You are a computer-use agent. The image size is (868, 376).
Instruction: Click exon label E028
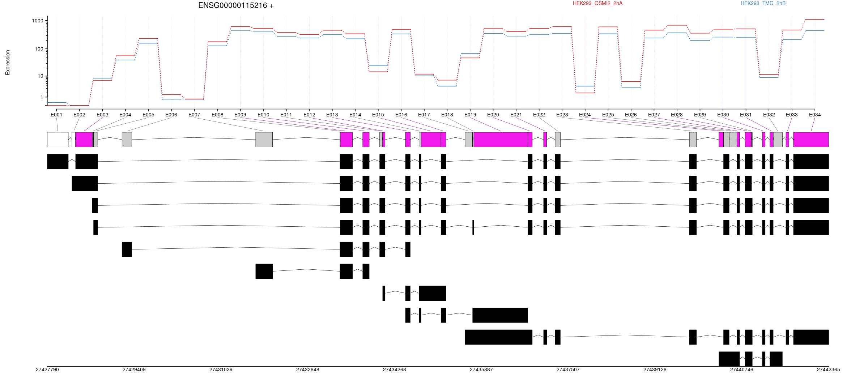coord(677,115)
